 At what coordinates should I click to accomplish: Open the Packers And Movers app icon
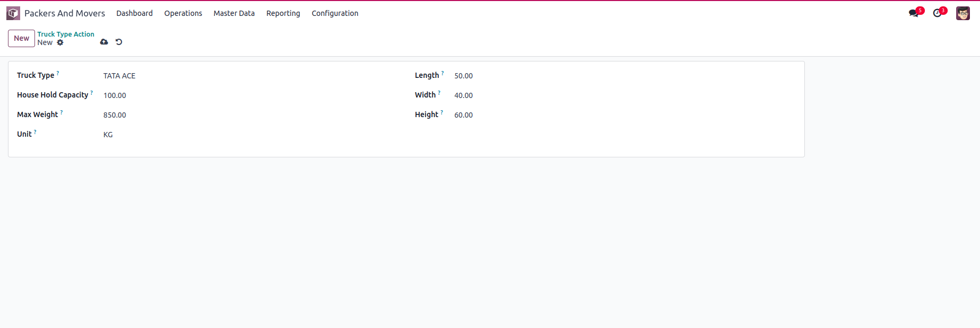click(13, 13)
